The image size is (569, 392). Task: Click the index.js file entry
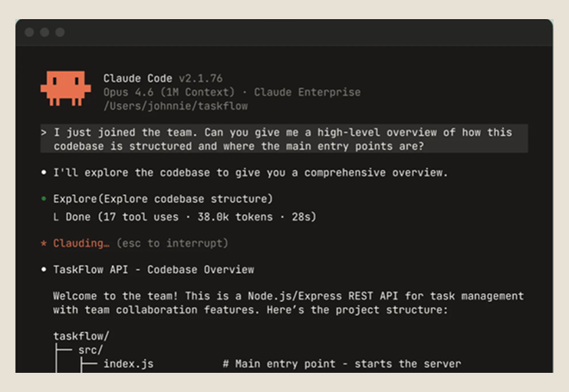128,364
